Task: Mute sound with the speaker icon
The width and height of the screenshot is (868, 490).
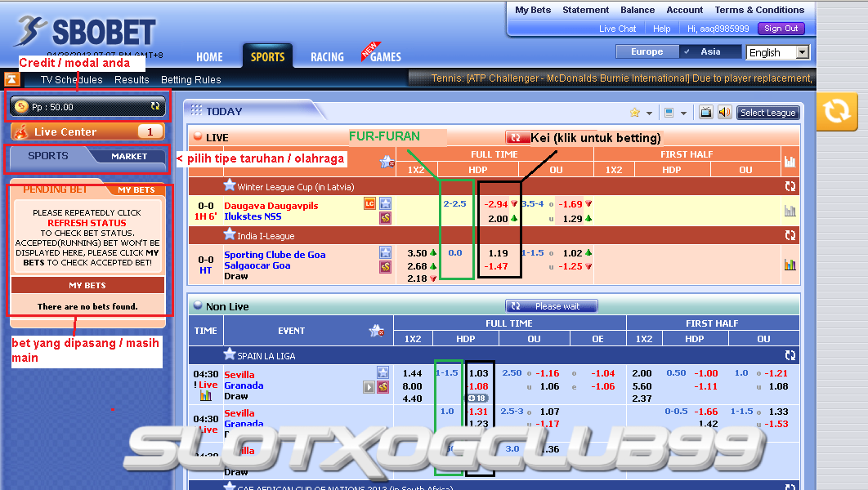Action: coord(724,112)
